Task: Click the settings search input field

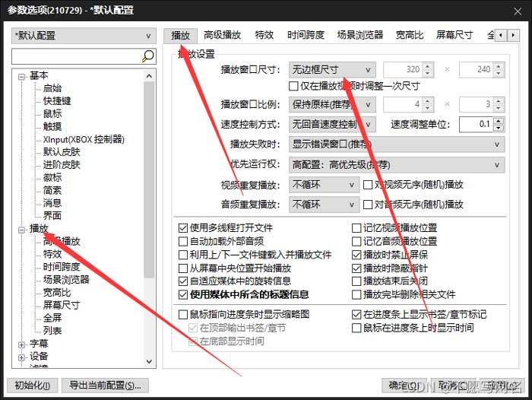Action: (x=76, y=56)
